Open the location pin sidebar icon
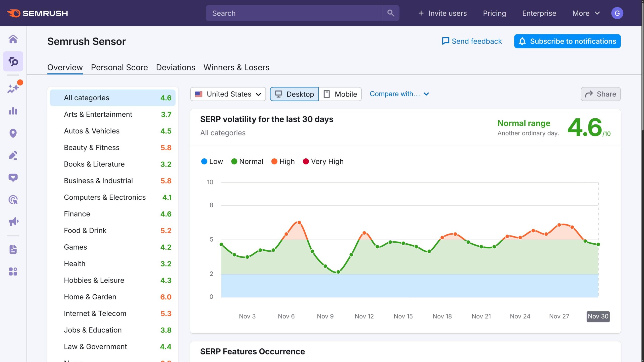Viewport: 644px width, 362px height. 13,133
